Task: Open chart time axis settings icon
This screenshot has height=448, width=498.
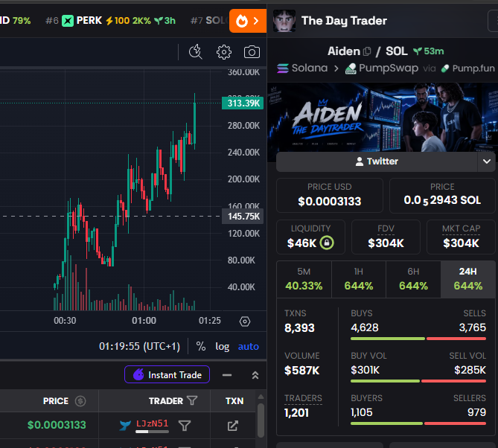Action: 245,321
